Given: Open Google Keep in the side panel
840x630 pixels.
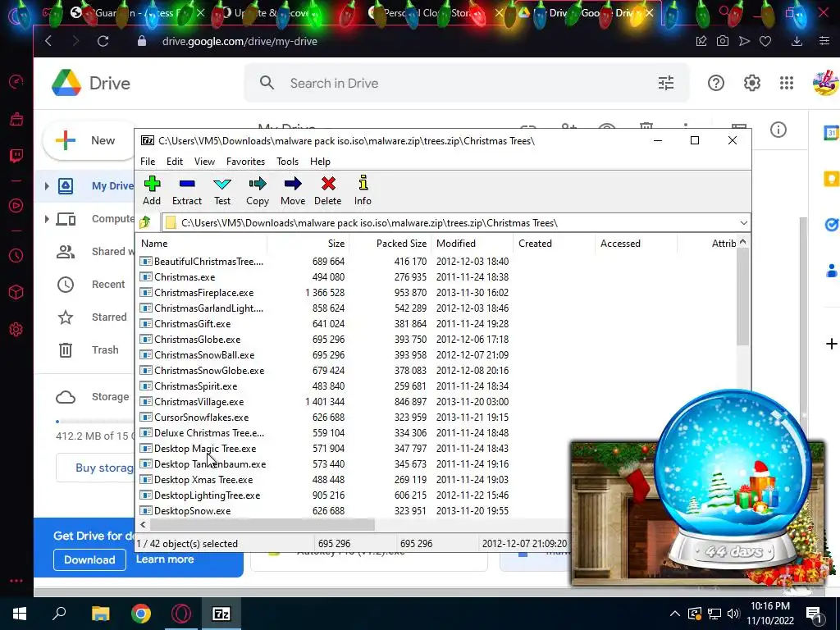Looking at the screenshot, I should [831, 178].
